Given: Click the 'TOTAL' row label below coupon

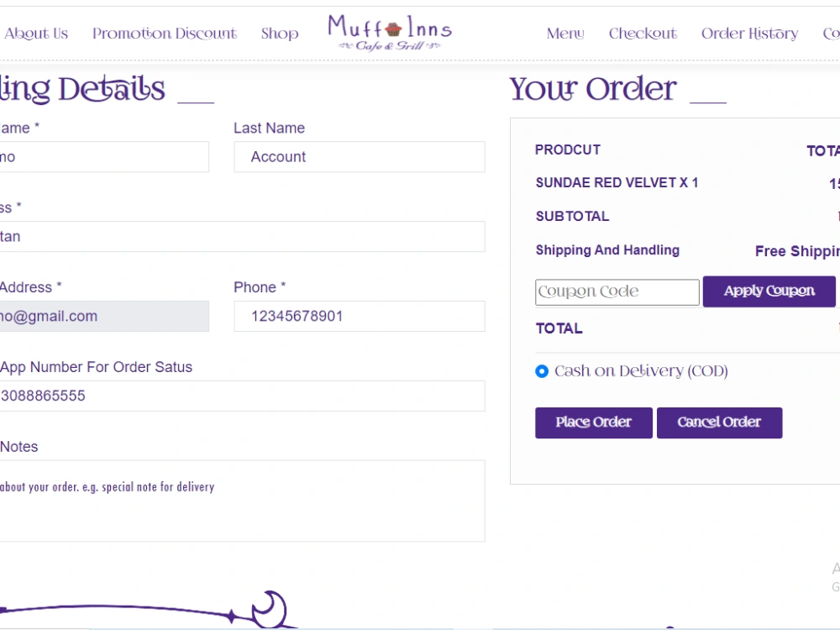Looking at the screenshot, I should [559, 328].
